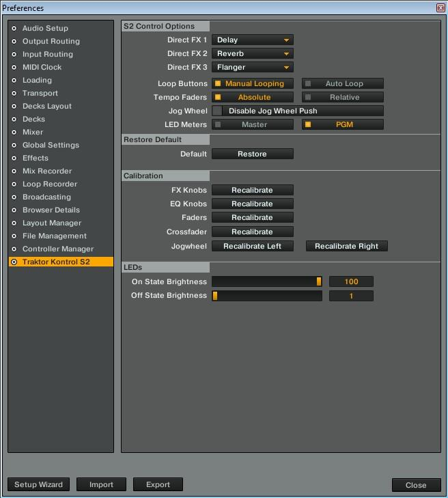Screen dimensions: 448x498
Task: Recalibrate the Crossfader
Action: 253,232
